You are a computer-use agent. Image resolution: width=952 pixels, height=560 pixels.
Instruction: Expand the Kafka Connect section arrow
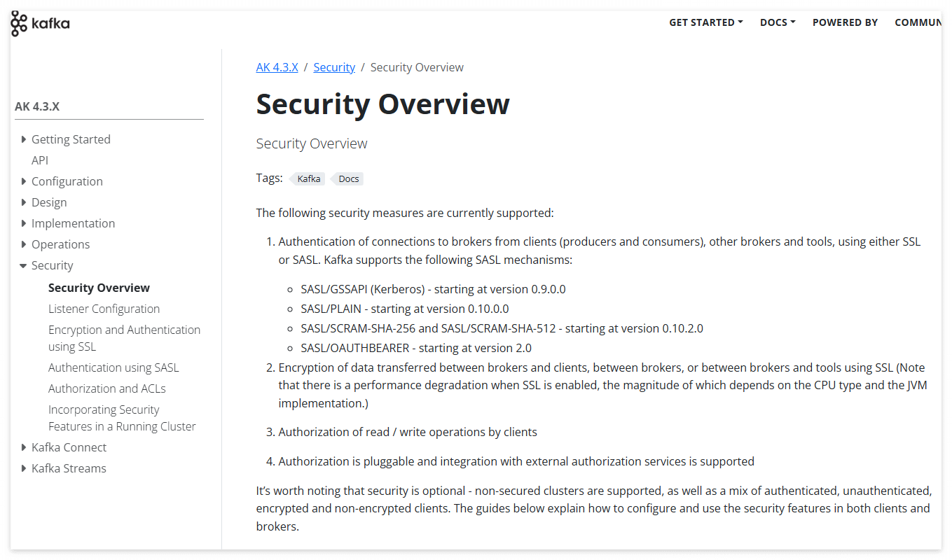[x=24, y=447]
